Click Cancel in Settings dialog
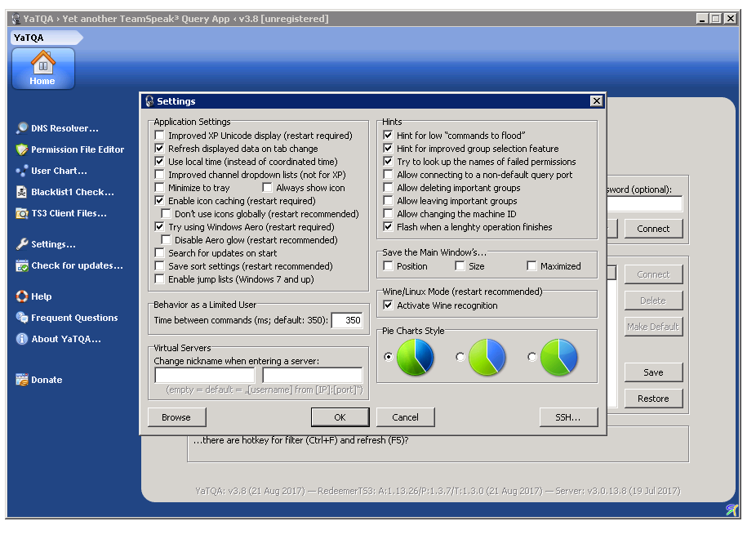 [x=405, y=417]
